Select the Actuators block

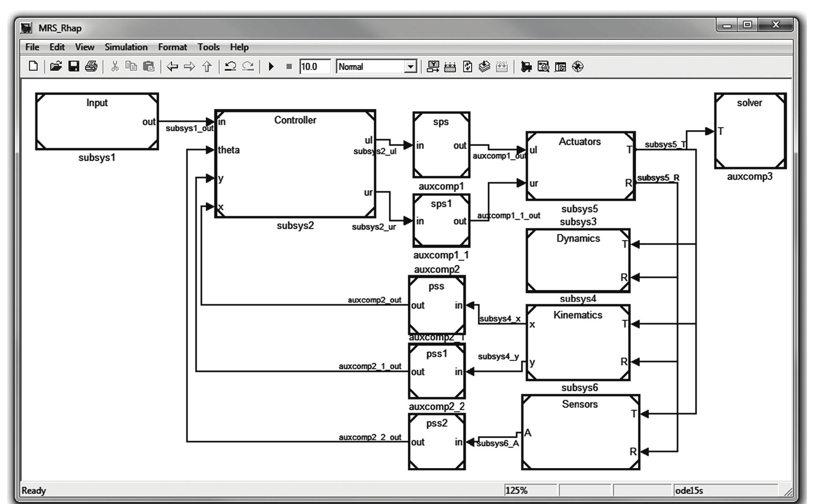pos(580,166)
